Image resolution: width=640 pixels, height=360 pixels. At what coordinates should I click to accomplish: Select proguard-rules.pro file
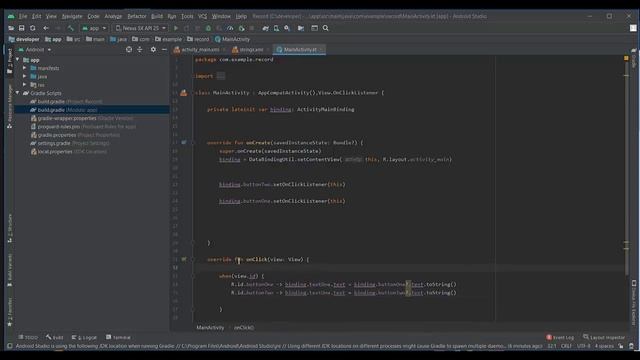point(83,127)
